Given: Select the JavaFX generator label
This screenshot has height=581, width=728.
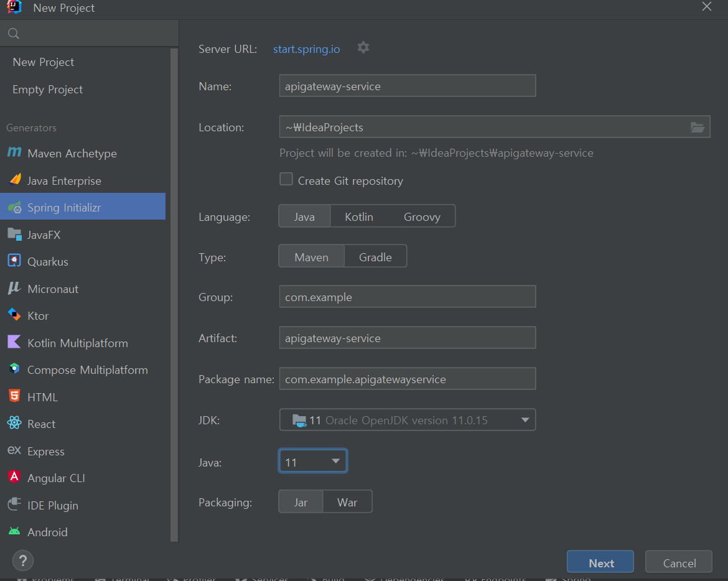Looking at the screenshot, I should tap(44, 235).
